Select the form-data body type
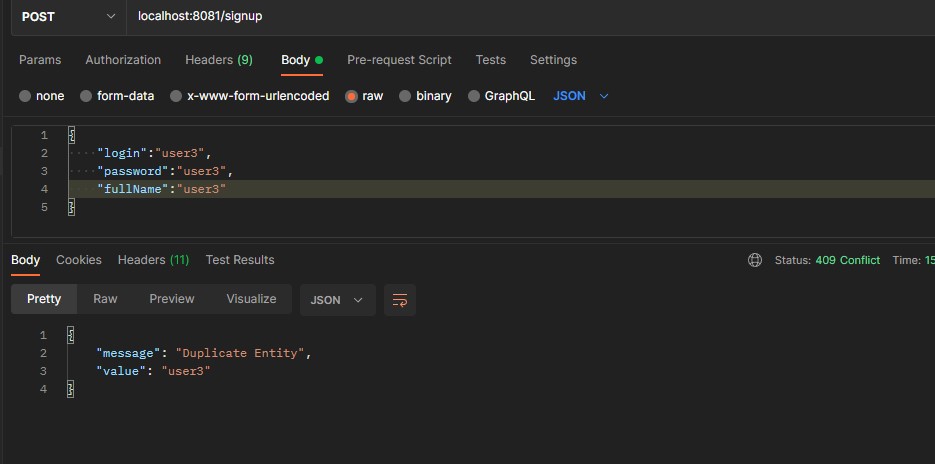This screenshot has height=464, width=935. tap(117, 96)
